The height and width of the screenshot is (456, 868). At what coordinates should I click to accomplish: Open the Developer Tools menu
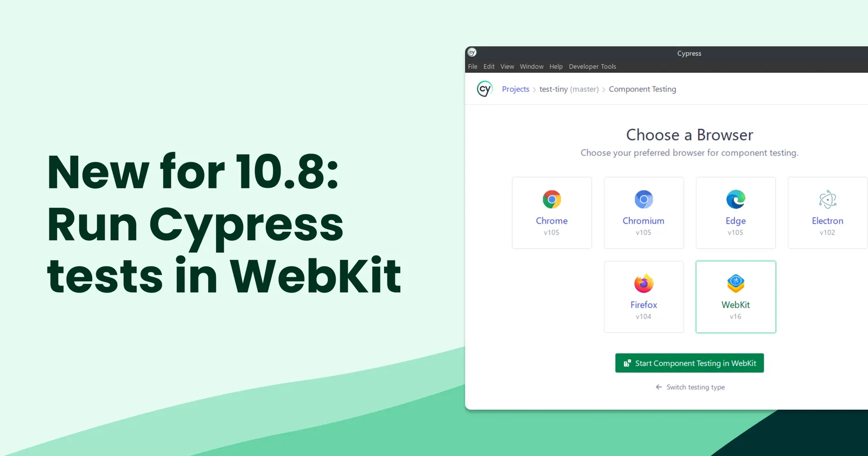pos(592,67)
